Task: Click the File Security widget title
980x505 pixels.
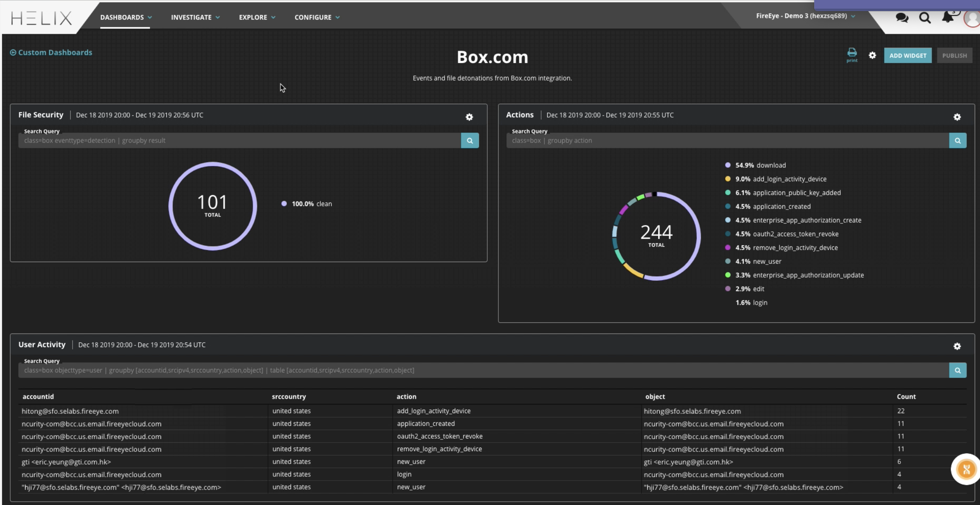Action: click(41, 115)
